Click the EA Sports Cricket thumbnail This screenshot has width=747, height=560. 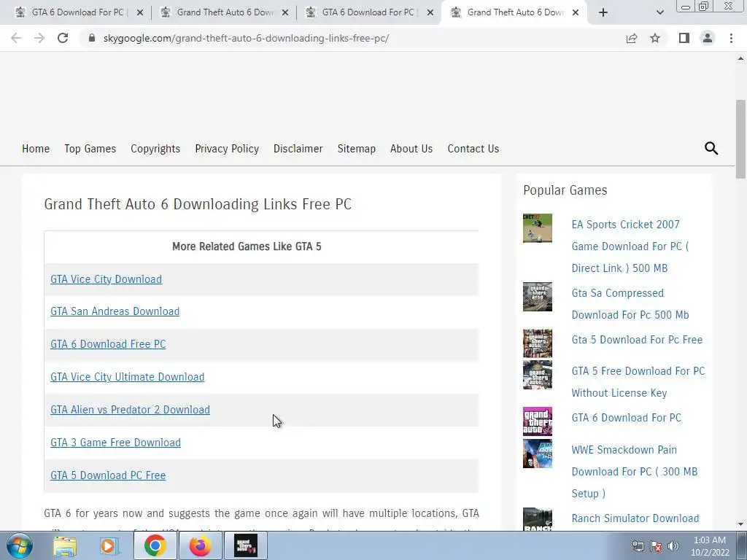coord(538,228)
